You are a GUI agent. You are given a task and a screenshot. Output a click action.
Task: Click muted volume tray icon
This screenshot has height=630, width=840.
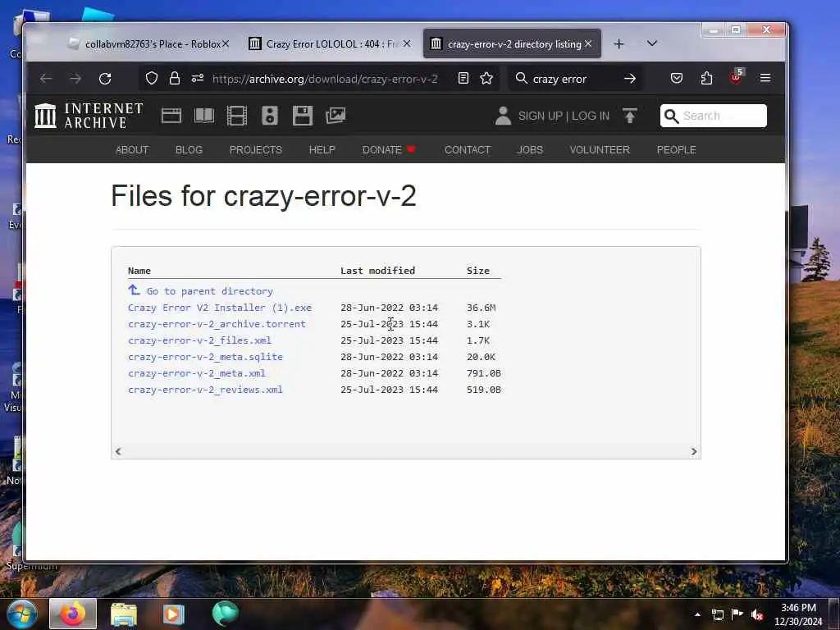(x=757, y=614)
